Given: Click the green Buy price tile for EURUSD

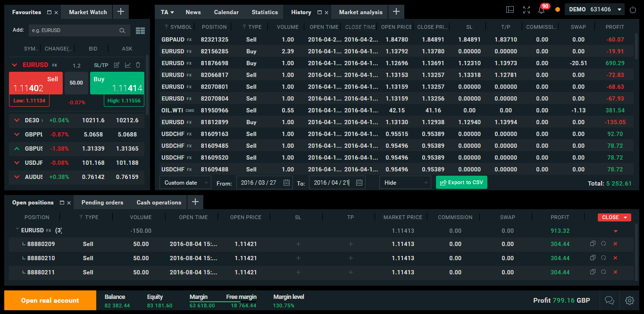Looking at the screenshot, I should click(117, 84).
